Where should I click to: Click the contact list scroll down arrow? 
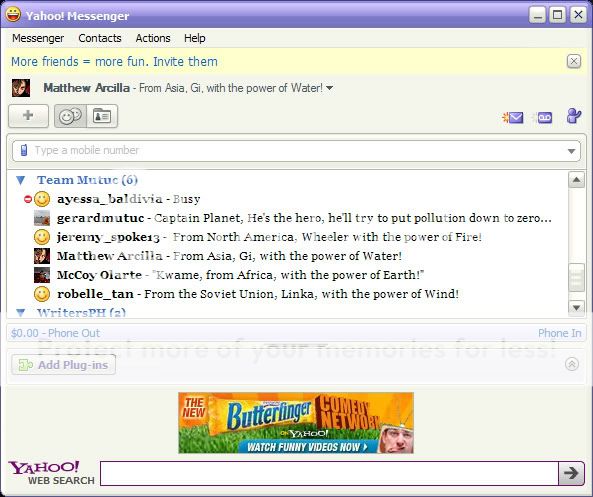pyautogui.click(x=576, y=308)
